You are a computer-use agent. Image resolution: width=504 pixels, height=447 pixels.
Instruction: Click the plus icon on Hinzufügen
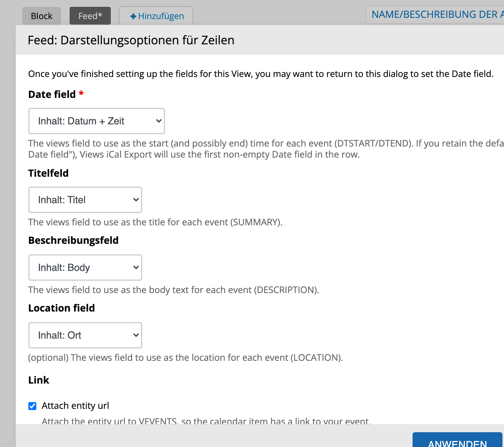pos(133,16)
